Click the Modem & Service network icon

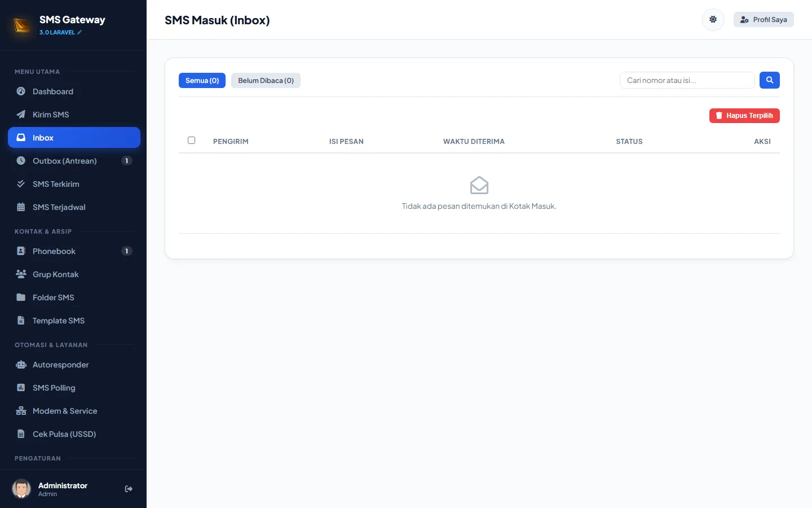click(x=21, y=411)
